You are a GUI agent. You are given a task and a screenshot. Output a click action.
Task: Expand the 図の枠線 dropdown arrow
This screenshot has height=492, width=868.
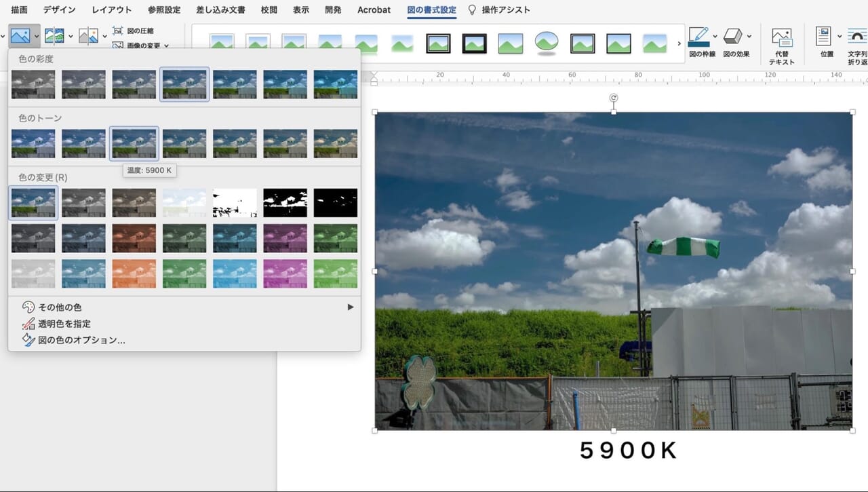715,37
